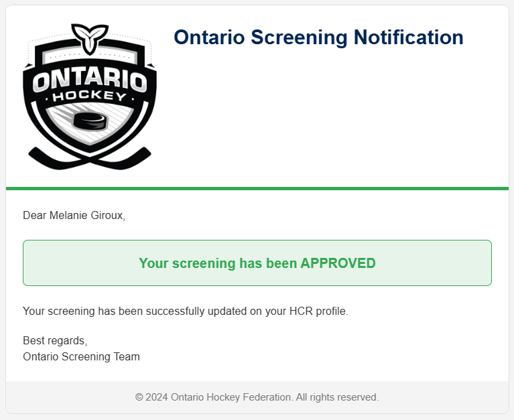Viewport: 514px width, 420px height.
Task: Click the Ontario Screening Team signature
Action: click(81, 356)
